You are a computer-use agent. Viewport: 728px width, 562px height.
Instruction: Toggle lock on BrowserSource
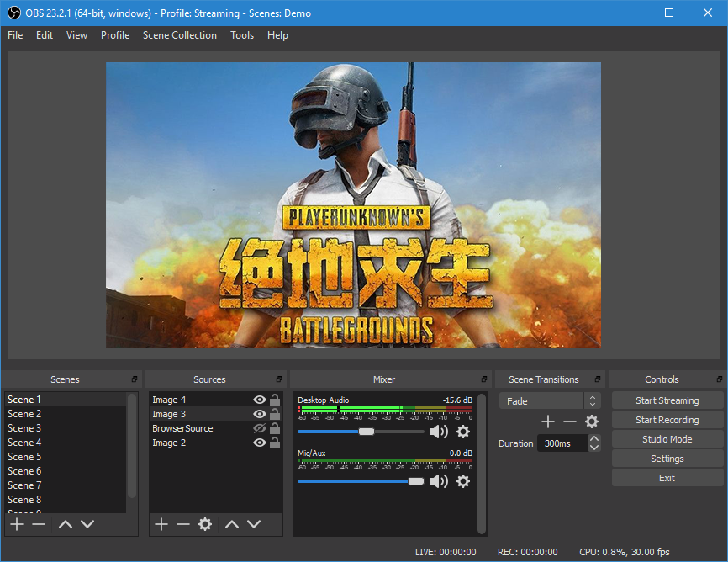coord(275,428)
